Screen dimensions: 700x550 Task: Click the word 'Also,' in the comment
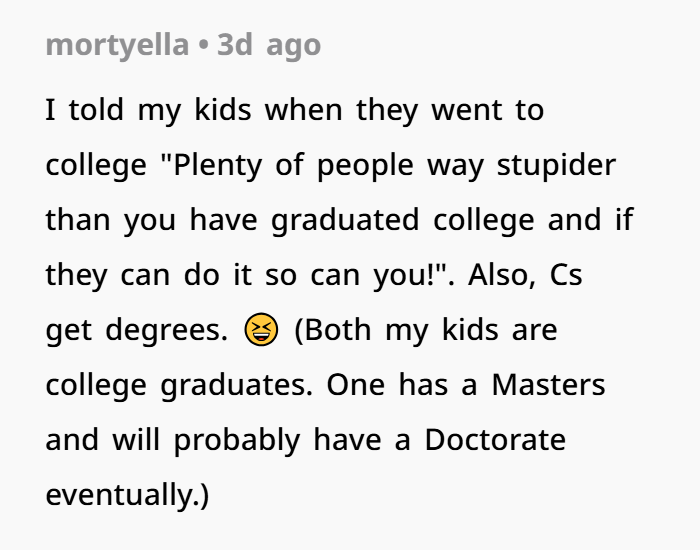pyautogui.click(x=502, y=275)
